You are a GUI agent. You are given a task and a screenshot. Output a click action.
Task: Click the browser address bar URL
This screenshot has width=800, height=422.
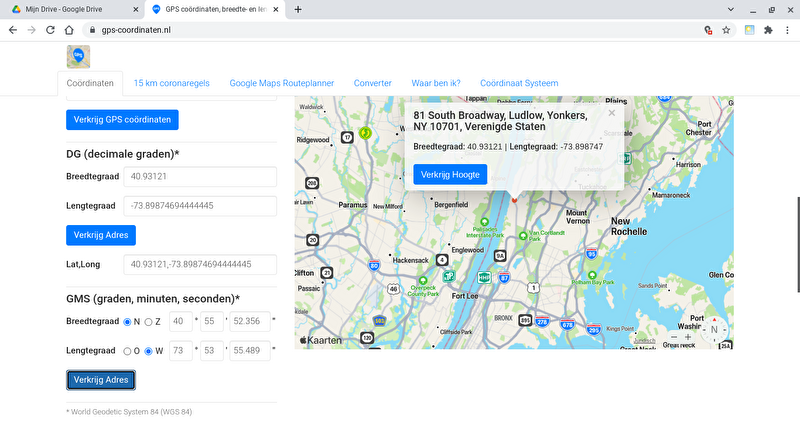click(x=136, y=30)
